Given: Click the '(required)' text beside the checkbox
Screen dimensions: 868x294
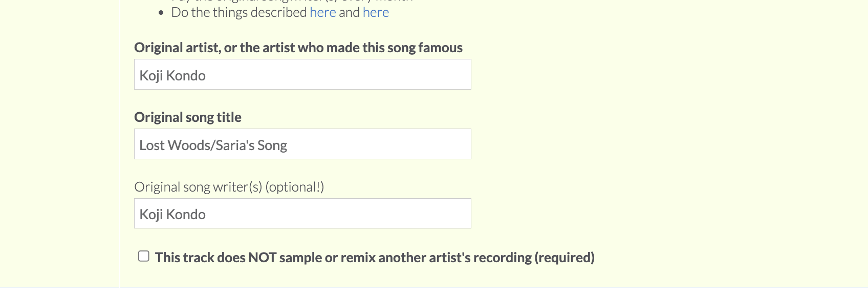Looking at the screenshot, I should click(x=565, y=258).
